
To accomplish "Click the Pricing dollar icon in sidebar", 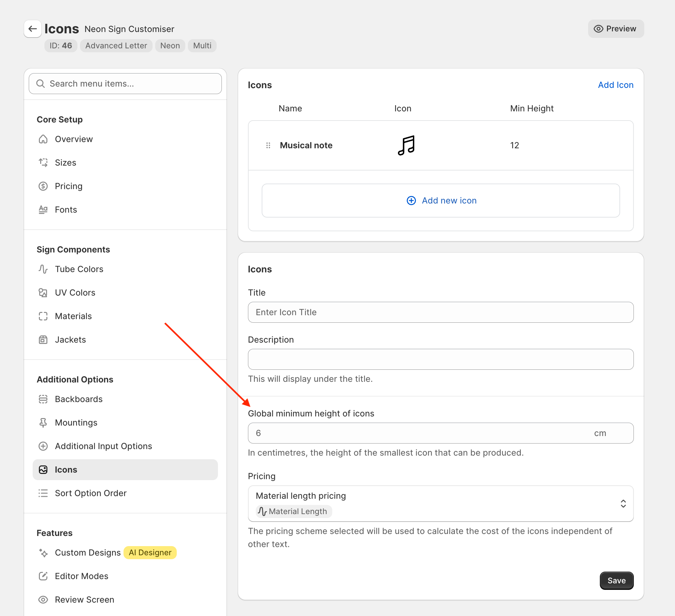I will (x=43, y=186).
